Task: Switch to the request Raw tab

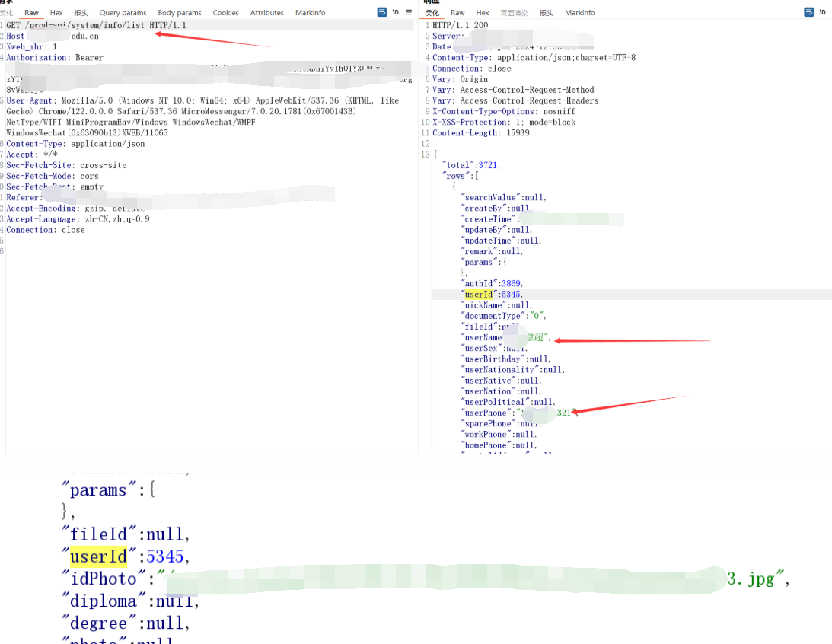Action: pos(31,13)
